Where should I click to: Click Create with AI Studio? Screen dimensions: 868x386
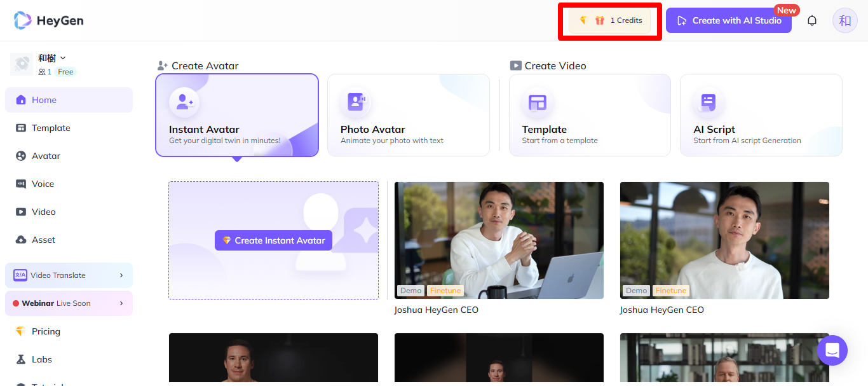click(x=728, y=20)
